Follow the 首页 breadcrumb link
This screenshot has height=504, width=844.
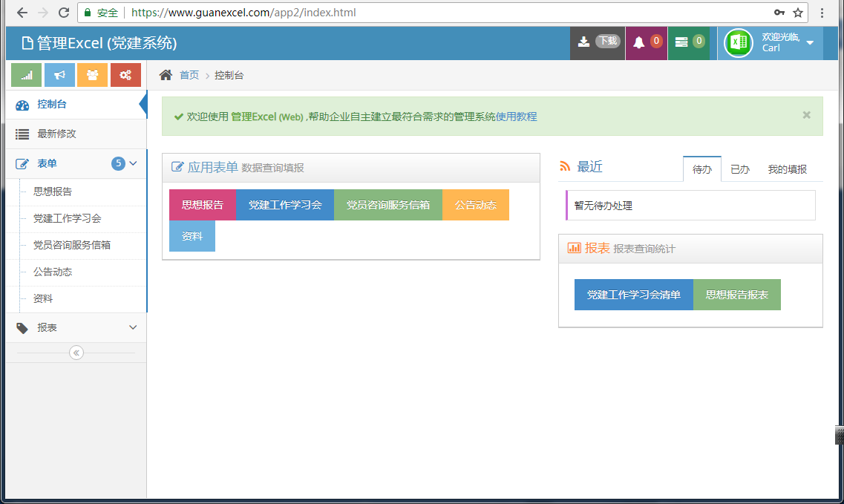pyautogui.click(x=189, y=76)
